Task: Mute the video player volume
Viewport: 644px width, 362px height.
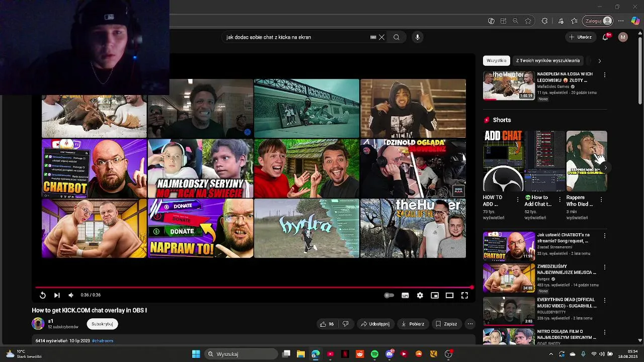Action: coord(71,295)
